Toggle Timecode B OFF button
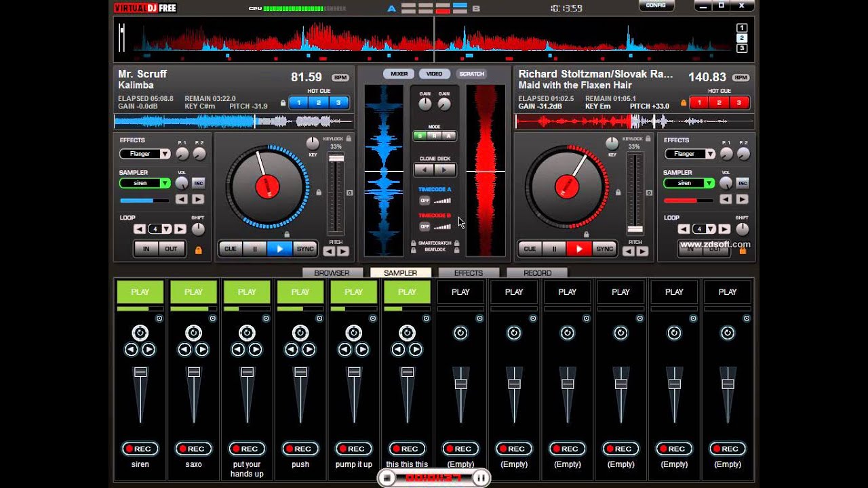The image size is (868, 488). 425,226
